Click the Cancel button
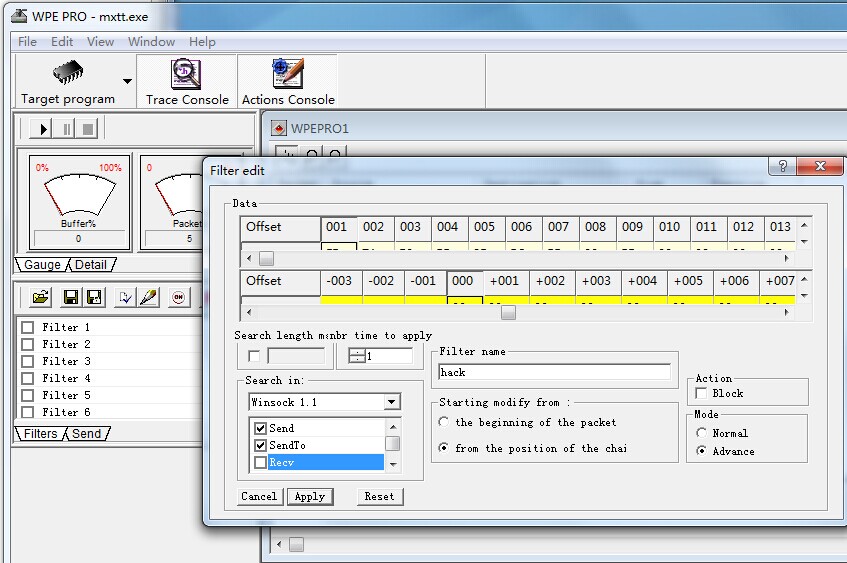The image size is (847, 563). pyautogui.click(x=259, y=497)
